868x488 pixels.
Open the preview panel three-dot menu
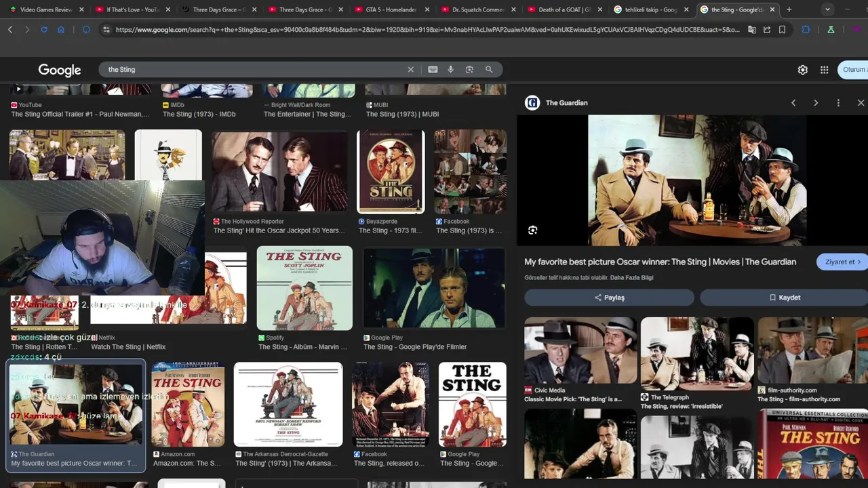click(838, 103)
